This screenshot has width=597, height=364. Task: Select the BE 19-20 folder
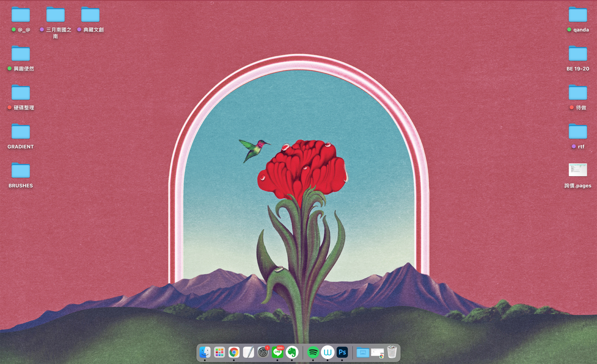pyautogui.click(x=578, y=54)
